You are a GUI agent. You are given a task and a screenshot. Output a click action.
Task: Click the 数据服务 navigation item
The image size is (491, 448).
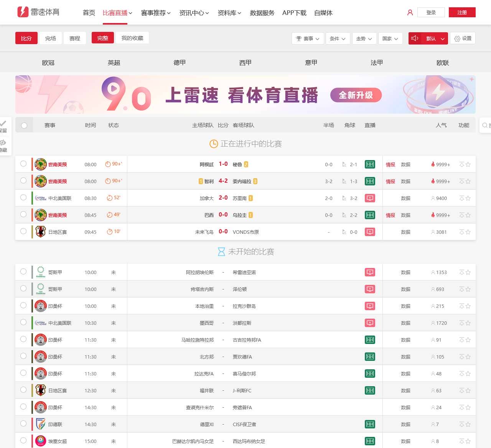[262, 13]
